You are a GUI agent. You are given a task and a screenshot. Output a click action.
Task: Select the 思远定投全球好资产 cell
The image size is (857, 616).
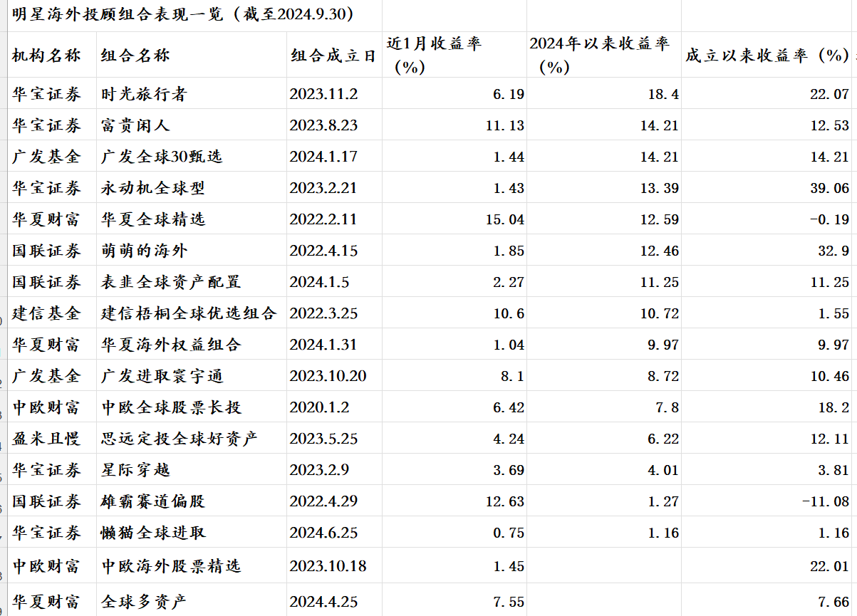point(192,438)
